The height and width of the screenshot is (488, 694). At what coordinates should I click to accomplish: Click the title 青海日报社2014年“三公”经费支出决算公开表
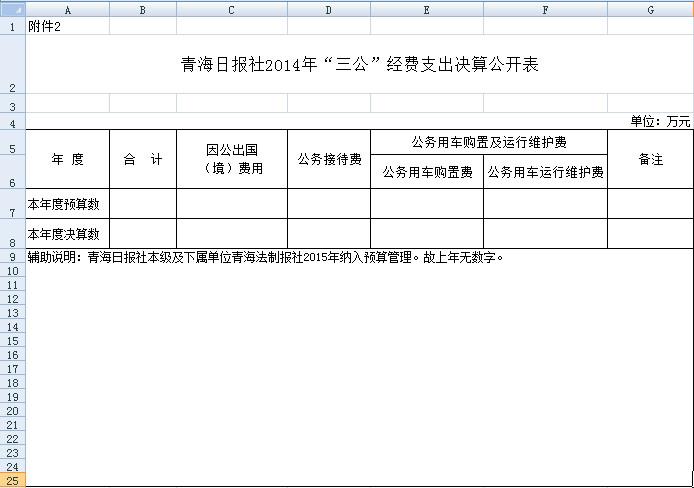coord(359,65)
